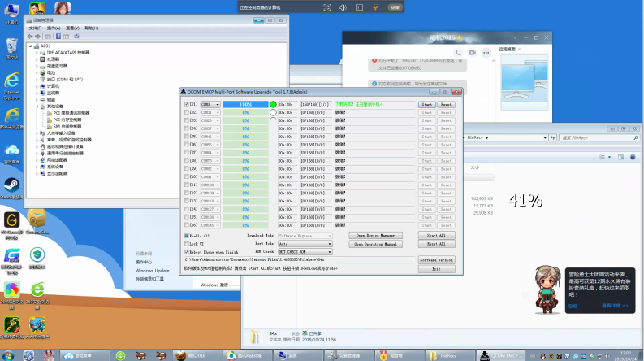Expand the IDE ATA/ATAPI controllers node
Screen dimensions: 644x361
tap(37, 53)
